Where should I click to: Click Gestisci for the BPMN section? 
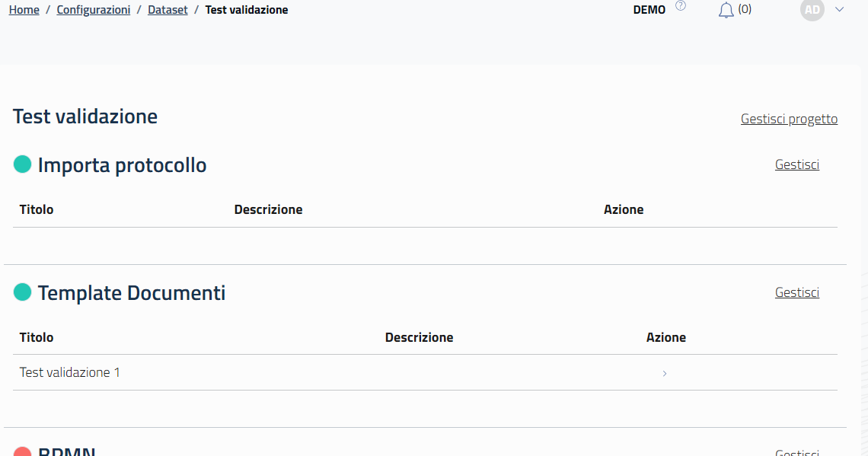point(796,451)
